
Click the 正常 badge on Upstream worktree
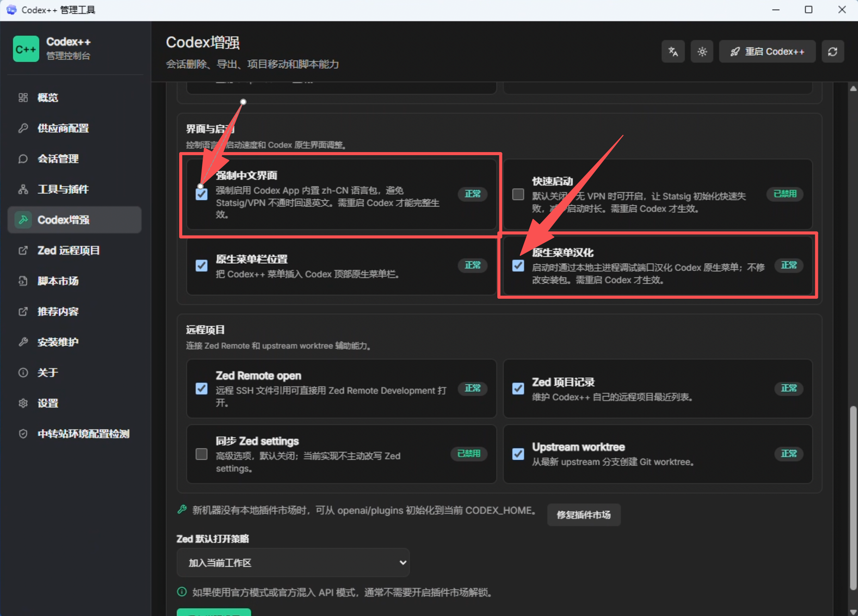[789, 454]
